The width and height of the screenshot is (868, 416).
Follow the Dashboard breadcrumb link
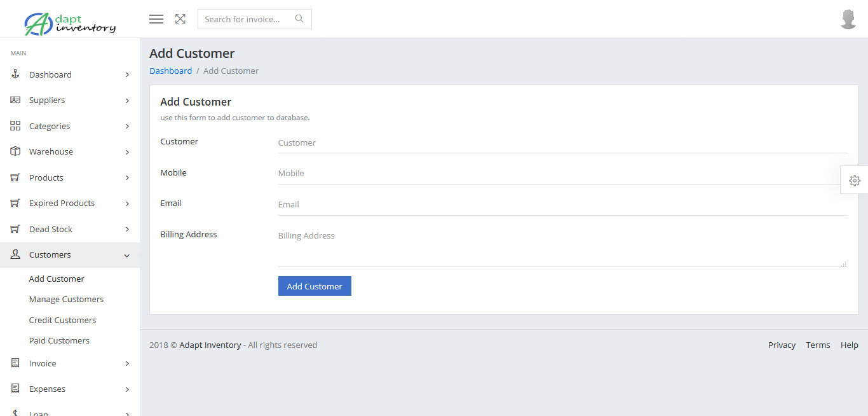pos(170,71)
